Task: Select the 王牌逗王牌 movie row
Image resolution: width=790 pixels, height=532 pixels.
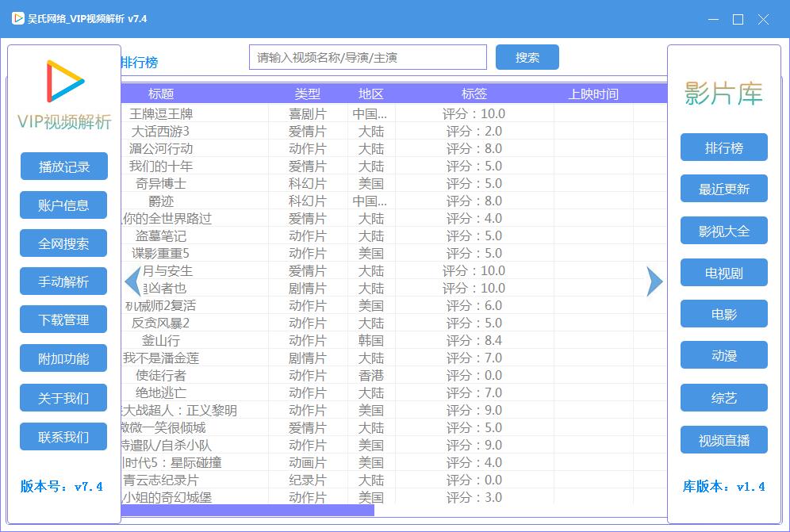Action: tap(394, 114)
